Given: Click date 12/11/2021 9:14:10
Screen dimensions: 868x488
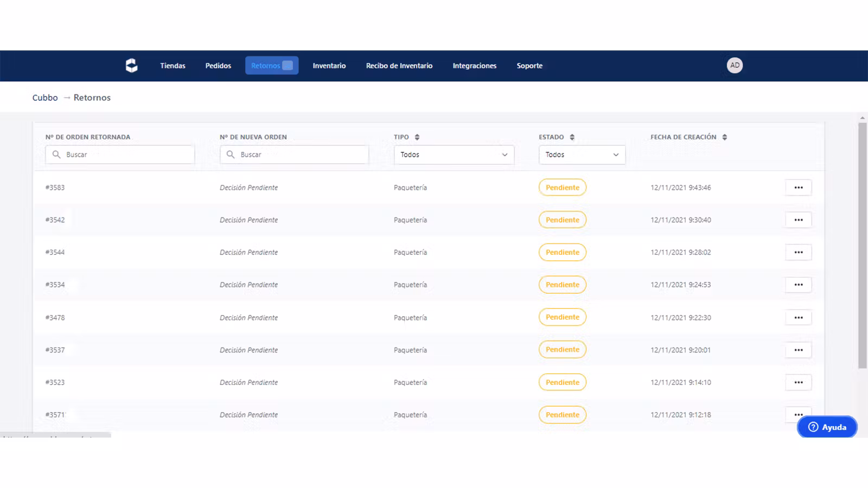Looking at the screenshot, I should coord(681,382).
